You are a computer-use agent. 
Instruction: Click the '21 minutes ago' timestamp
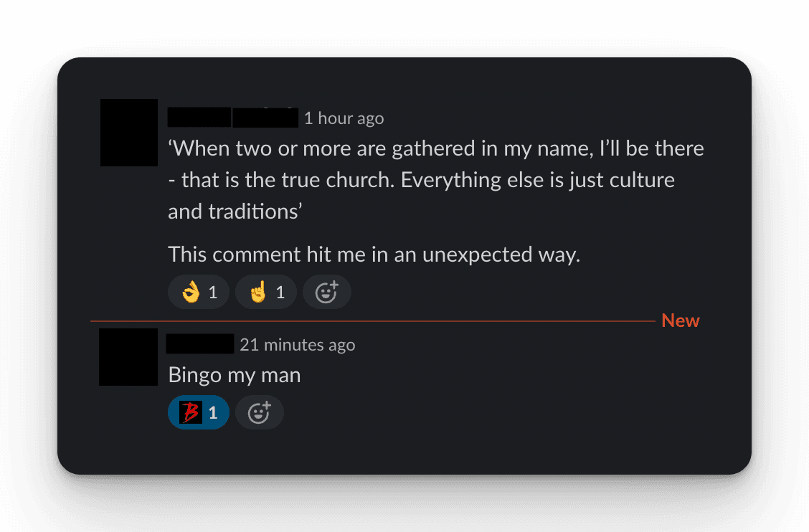(297, 345)
